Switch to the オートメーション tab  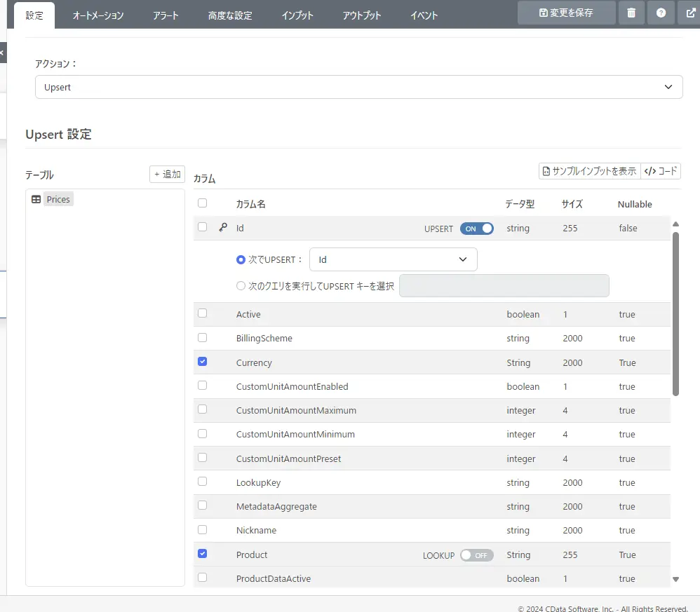pyautogui.click(x=98, y=15)
